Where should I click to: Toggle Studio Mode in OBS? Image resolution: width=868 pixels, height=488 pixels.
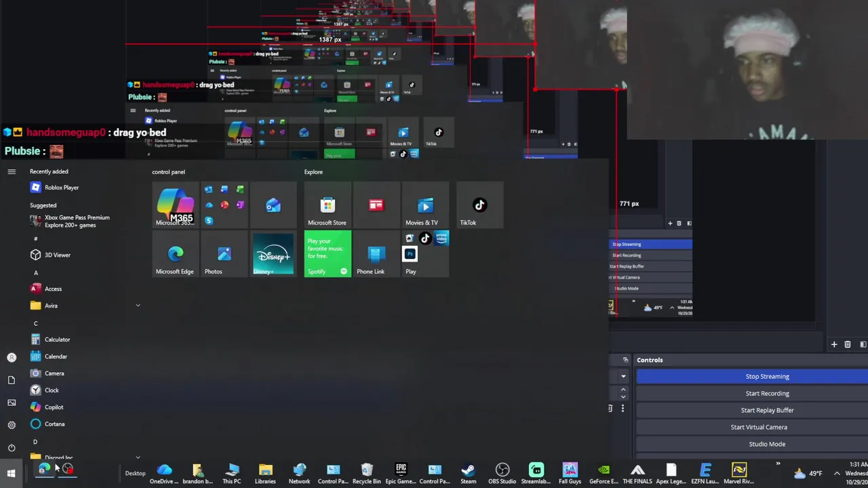[752, 444]
